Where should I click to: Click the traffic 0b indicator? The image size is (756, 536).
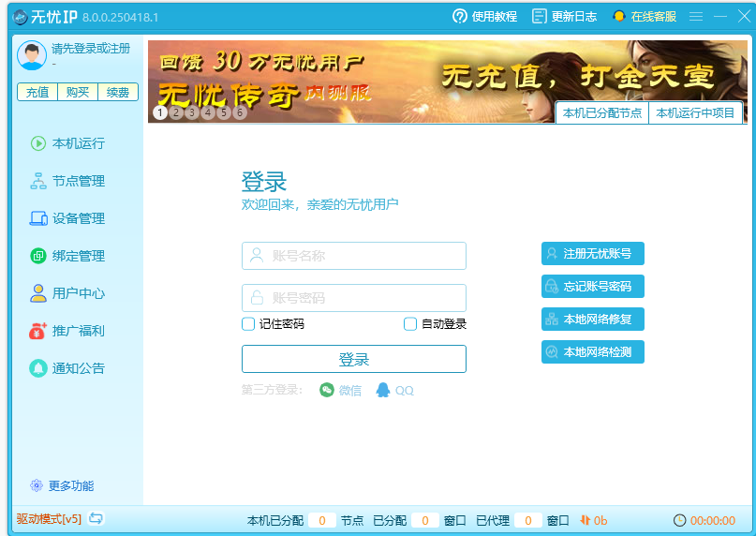pyautogui.click(x=594, y=521)
